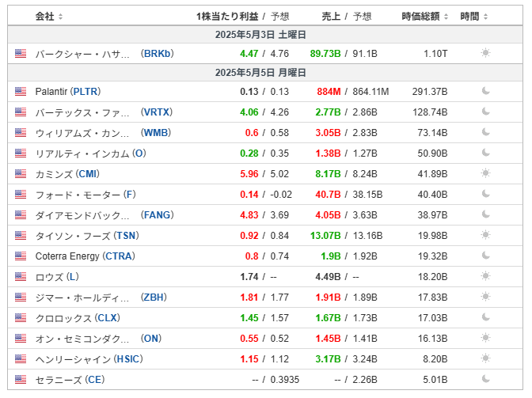Click EPS value 5.96
Screen dimensions: 532x398
click(249, 174)
